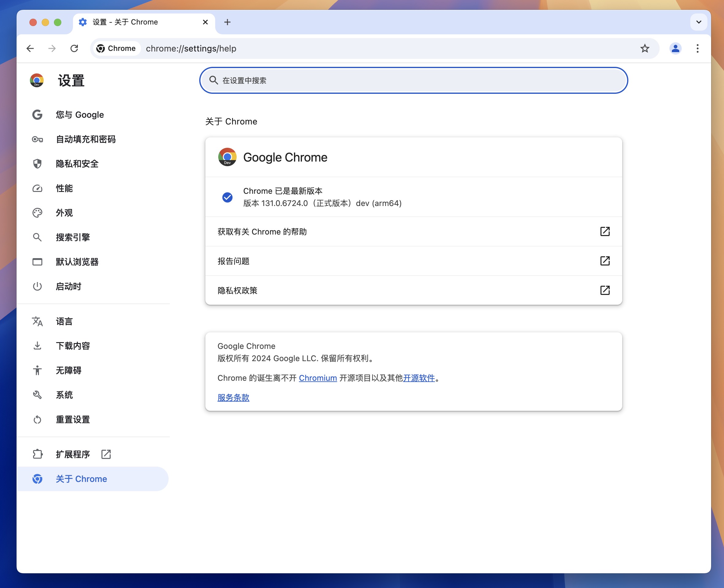The image size is (724, 588).
Task: Click external-link icon on 获取有关 Chrome 的帮助
Action: pyautogui.click(x=605, y=232)
